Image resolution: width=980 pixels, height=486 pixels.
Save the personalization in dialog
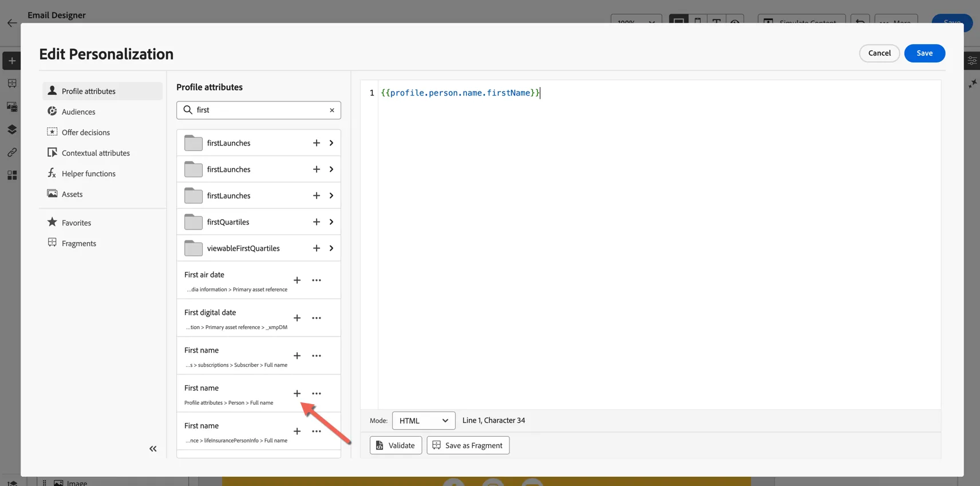coord(924,53)
